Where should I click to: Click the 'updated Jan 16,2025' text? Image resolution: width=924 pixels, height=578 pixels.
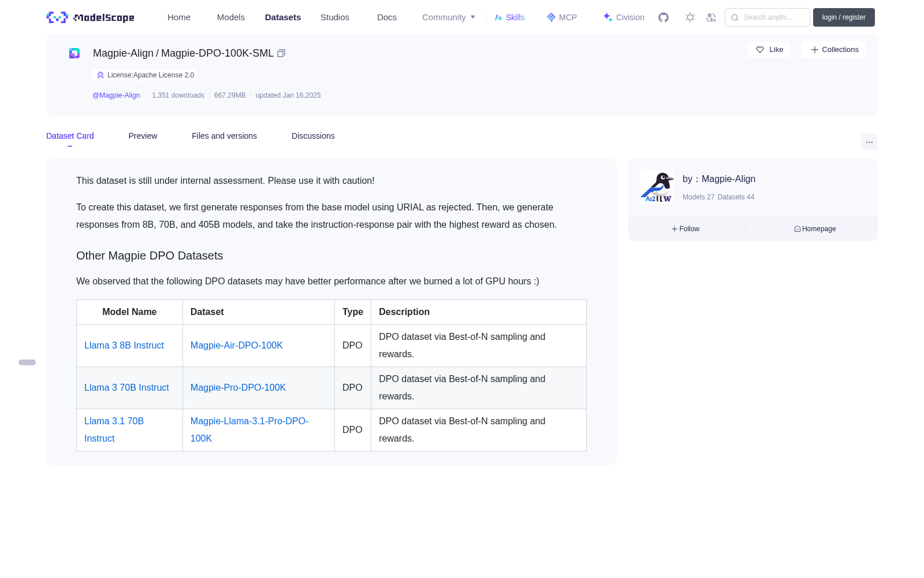(x=288, y=95)
